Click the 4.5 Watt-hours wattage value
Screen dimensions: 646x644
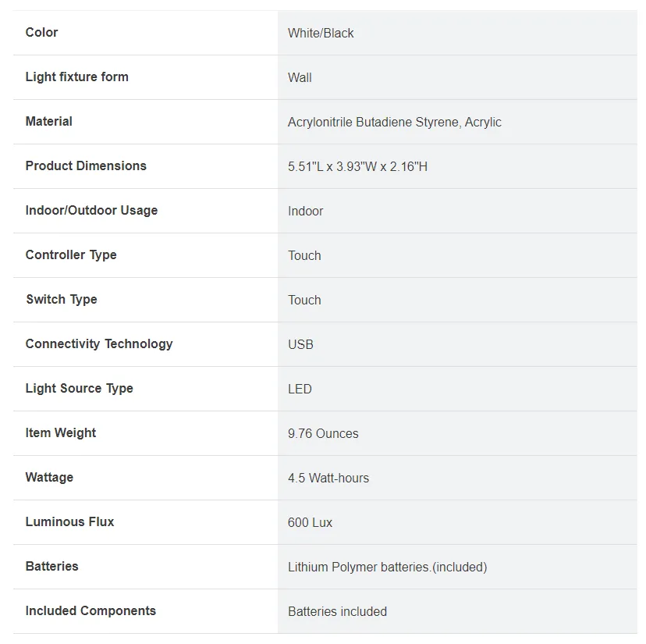(x=328, y=478)
